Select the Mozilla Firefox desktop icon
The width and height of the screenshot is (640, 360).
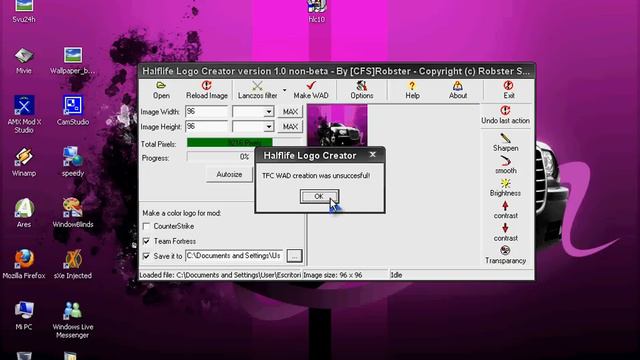click(24, 264)
